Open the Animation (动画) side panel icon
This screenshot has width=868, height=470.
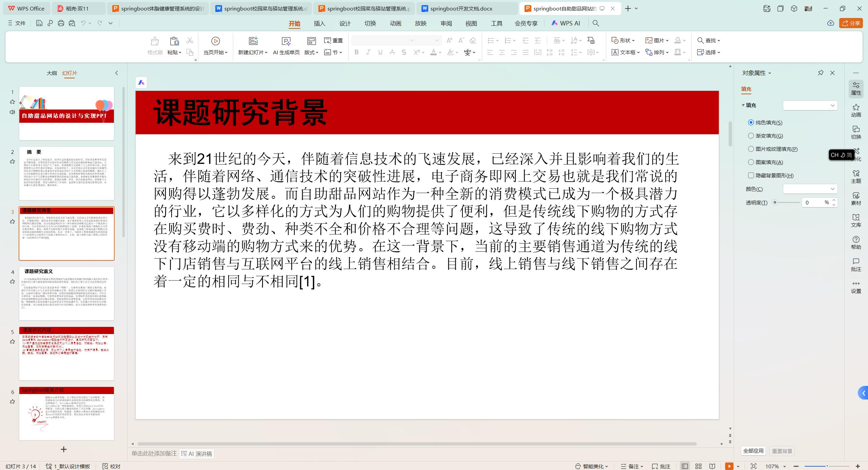(x=856, y=111)
